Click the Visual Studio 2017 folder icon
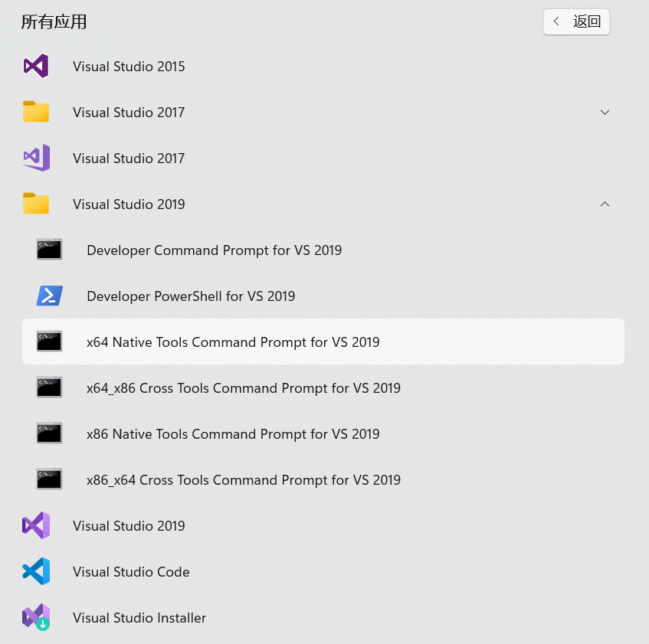The width and height of the screenshot is (649, 644). pyautogui.click(x=36, y=113)
